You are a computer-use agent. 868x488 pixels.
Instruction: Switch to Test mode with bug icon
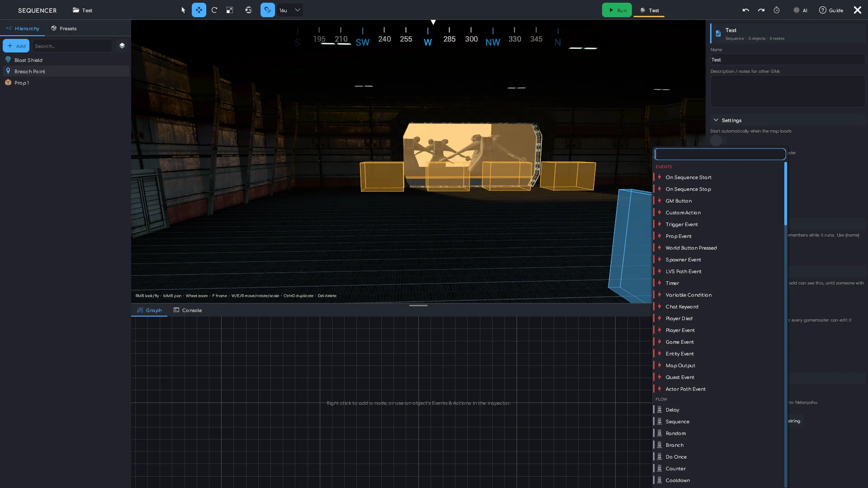[649, 10]
